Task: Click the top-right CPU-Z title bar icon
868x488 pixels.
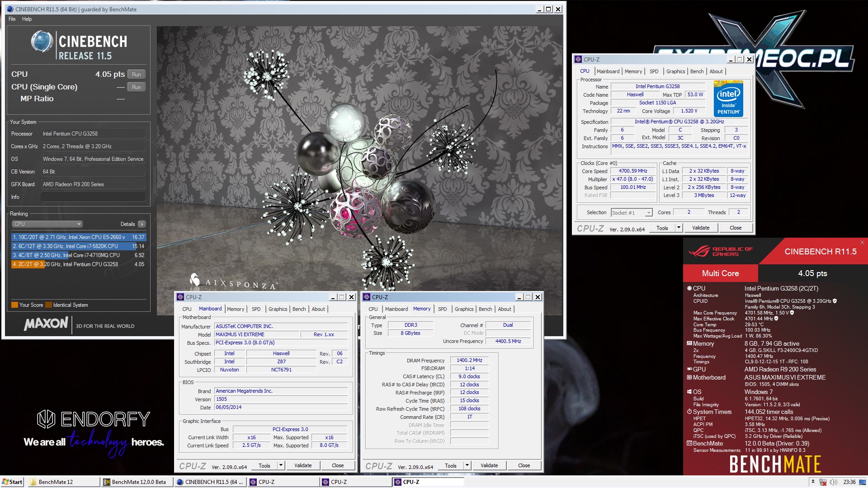Action: click(578, 59)
